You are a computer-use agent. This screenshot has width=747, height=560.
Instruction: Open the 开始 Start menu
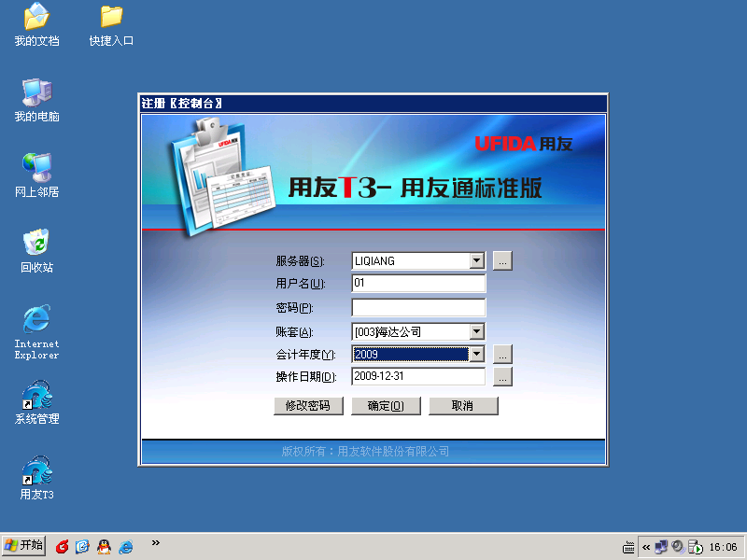coord(24,545)
